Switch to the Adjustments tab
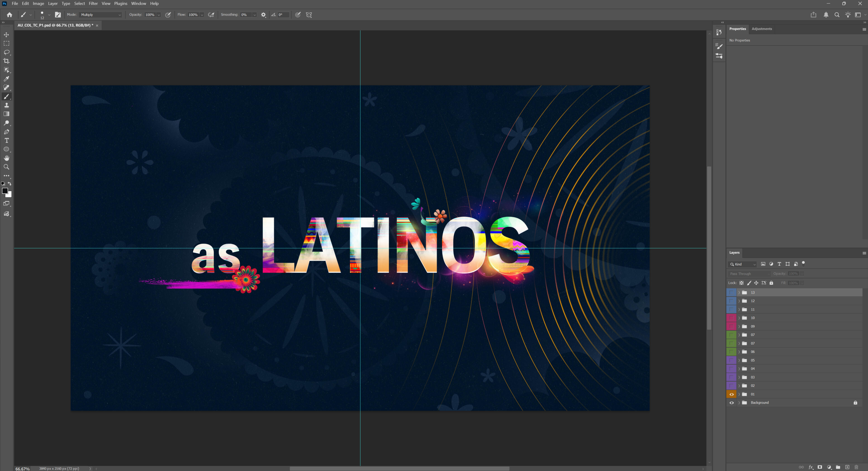 [x=761, y=29]
